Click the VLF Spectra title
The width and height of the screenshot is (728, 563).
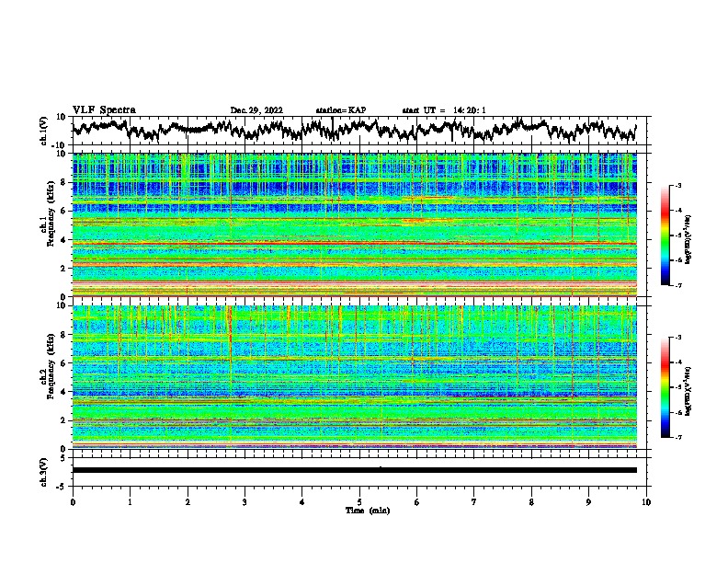point(104,110)
